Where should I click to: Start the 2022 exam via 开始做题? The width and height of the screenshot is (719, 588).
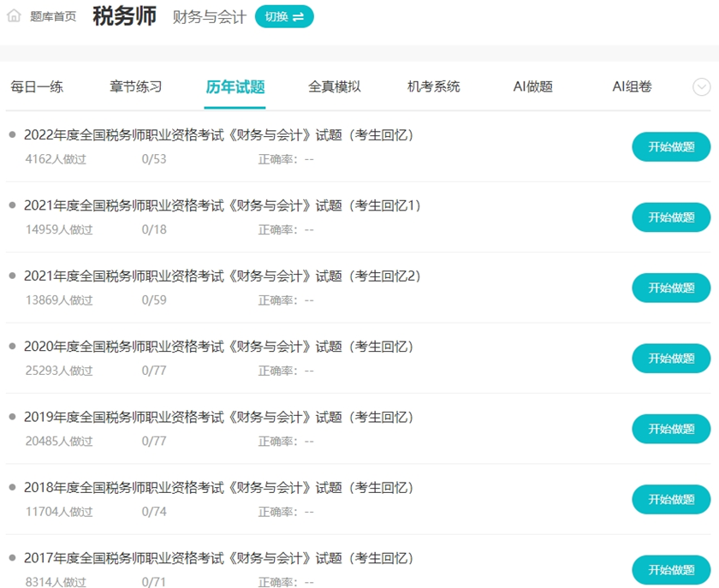pyautogui.click(x=671, y=146)
